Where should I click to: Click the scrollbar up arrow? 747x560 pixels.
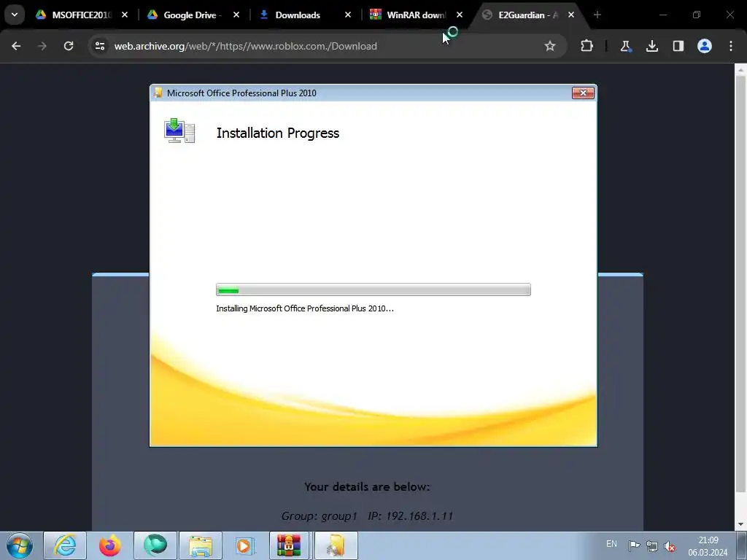740,69
